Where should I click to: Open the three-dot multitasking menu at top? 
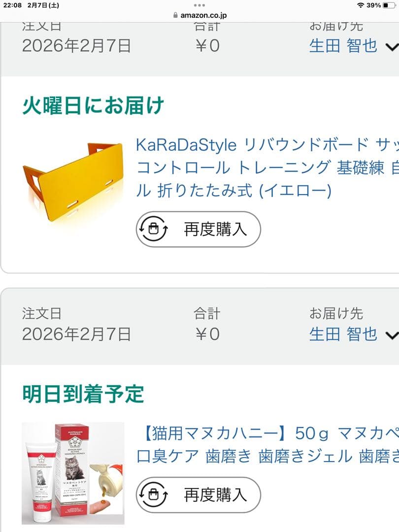(199, 5)
